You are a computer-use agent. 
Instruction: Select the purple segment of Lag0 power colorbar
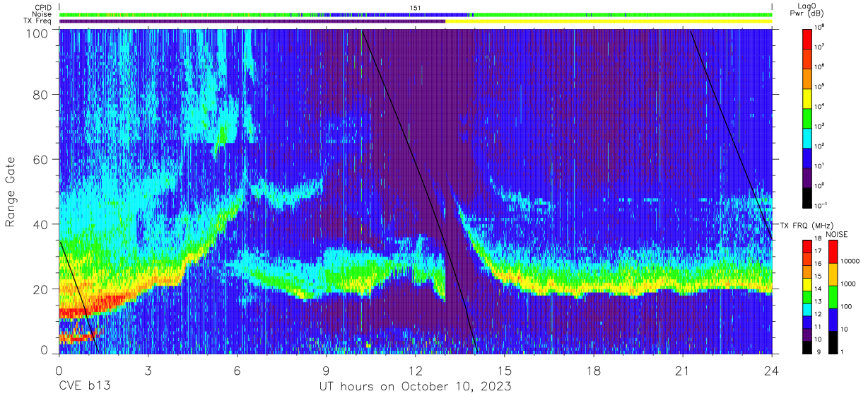click(x=808, y=176)
